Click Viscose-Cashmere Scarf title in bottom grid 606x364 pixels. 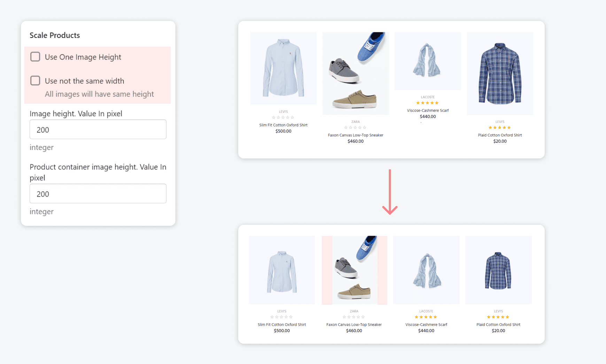point(426,324)
